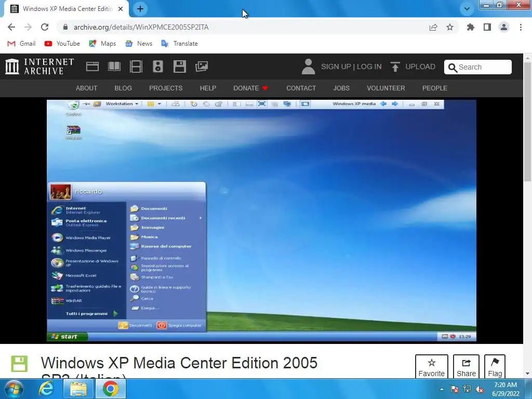Open the News bookmark
The width and height of the screenshot is (532, 399).
point(139,44)
